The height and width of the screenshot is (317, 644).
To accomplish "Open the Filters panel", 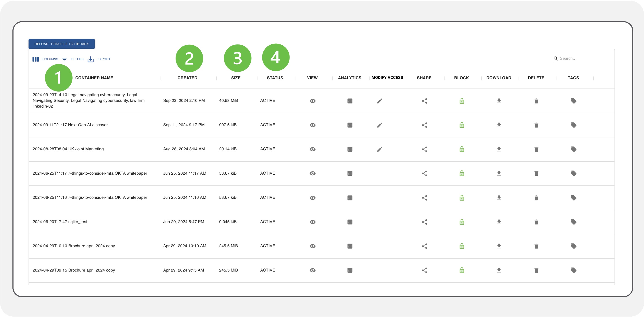I will [x=73, y=59].
